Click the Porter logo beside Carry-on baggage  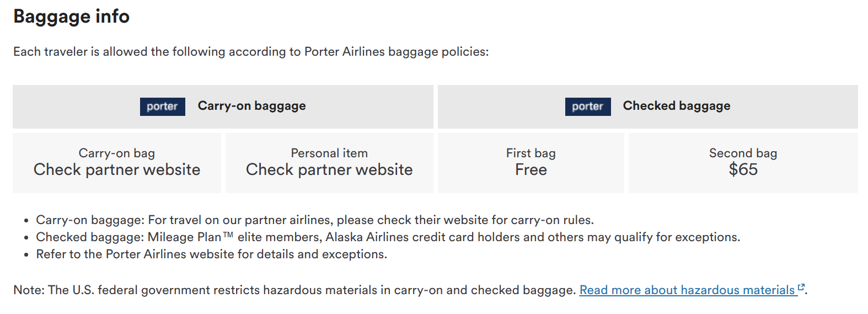coord(162,107)
